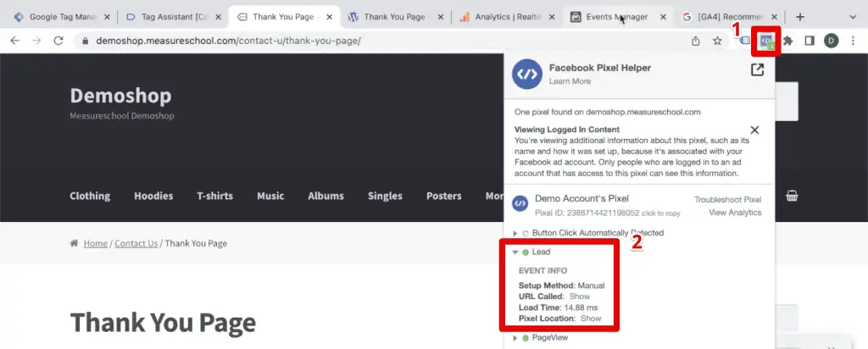Image resolution: width=868 pixels, height=349 pixels.
Task: Show the Pixel Location value
Action: [x=591, y=319]
